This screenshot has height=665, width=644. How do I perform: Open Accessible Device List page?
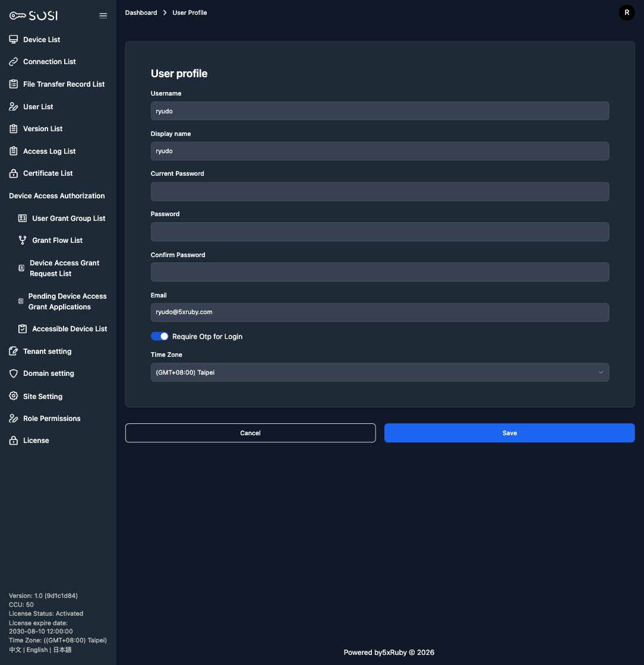70,329
